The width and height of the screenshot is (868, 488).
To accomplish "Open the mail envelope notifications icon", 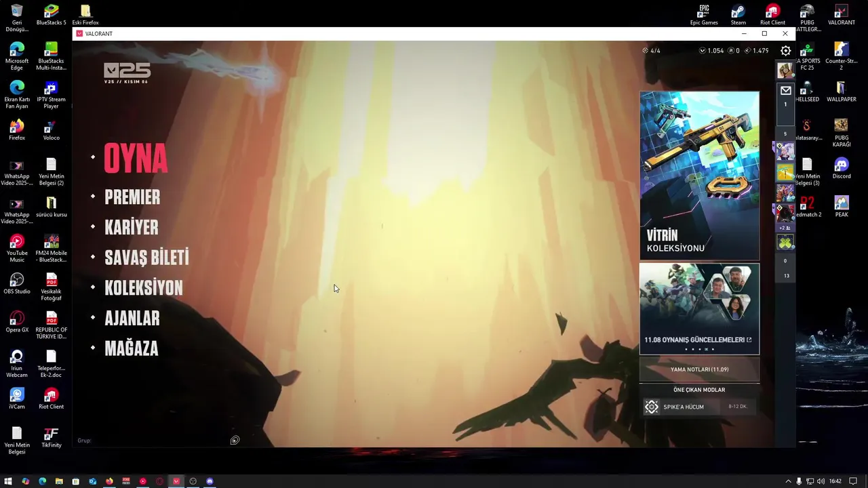I will click(x=785, y=90).
